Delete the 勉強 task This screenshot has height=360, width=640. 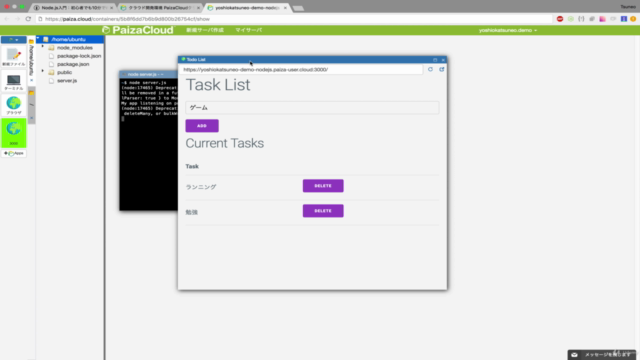click(323, 211)
